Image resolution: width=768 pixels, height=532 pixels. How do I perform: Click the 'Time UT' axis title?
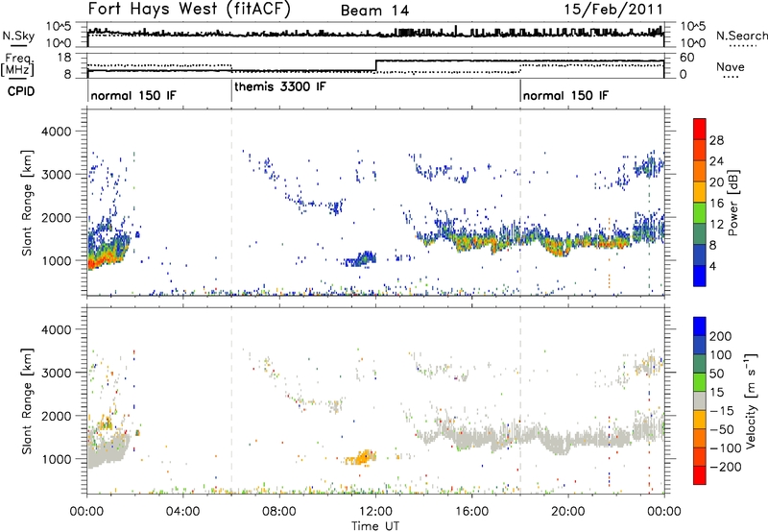tap(375, 525)
